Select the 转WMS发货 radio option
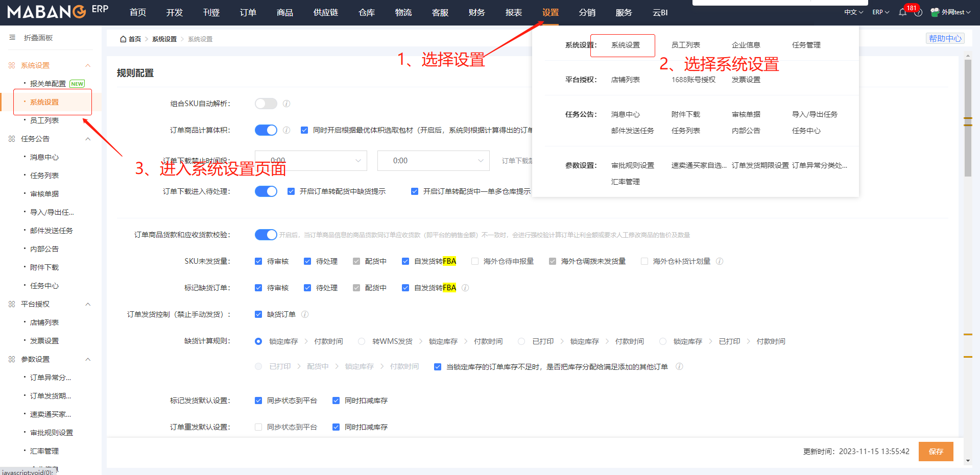980x475 pixels. 362,341
